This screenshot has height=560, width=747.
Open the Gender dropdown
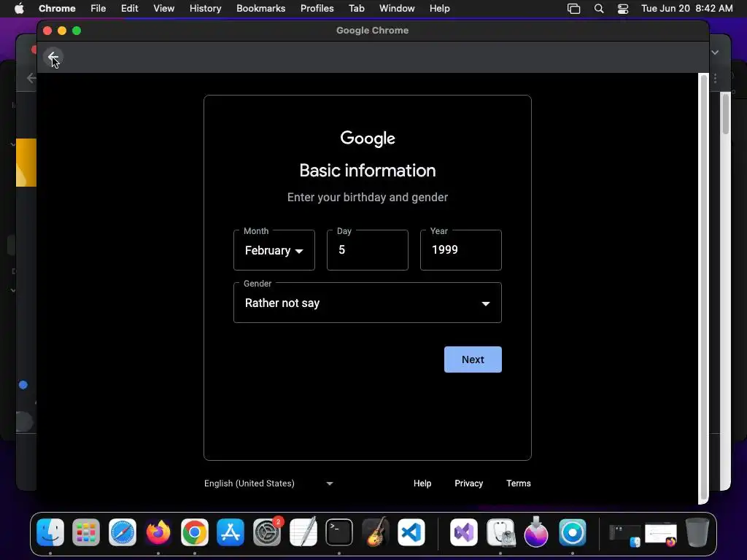tap(368, 303)
